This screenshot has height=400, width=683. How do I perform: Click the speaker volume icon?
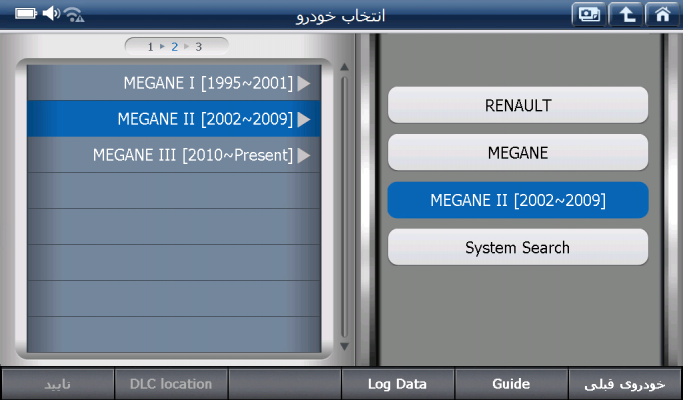point(51,15)
